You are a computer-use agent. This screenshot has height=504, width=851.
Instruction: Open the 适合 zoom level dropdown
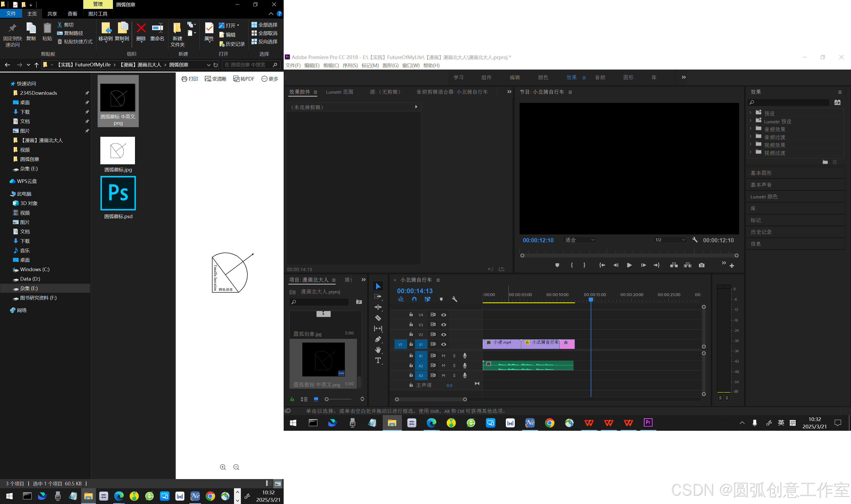[x=580, y=240]
